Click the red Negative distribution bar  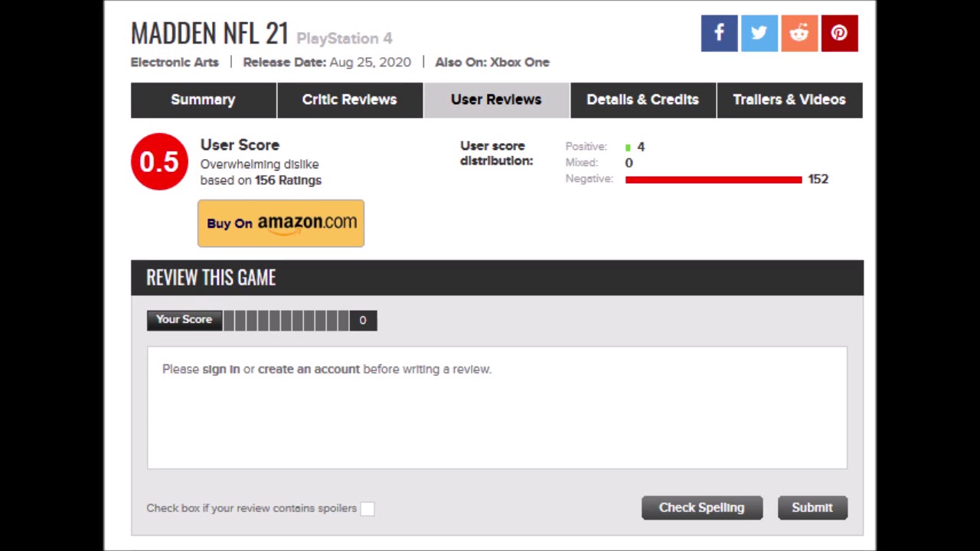pyautogui.click(x=714, y=180)
